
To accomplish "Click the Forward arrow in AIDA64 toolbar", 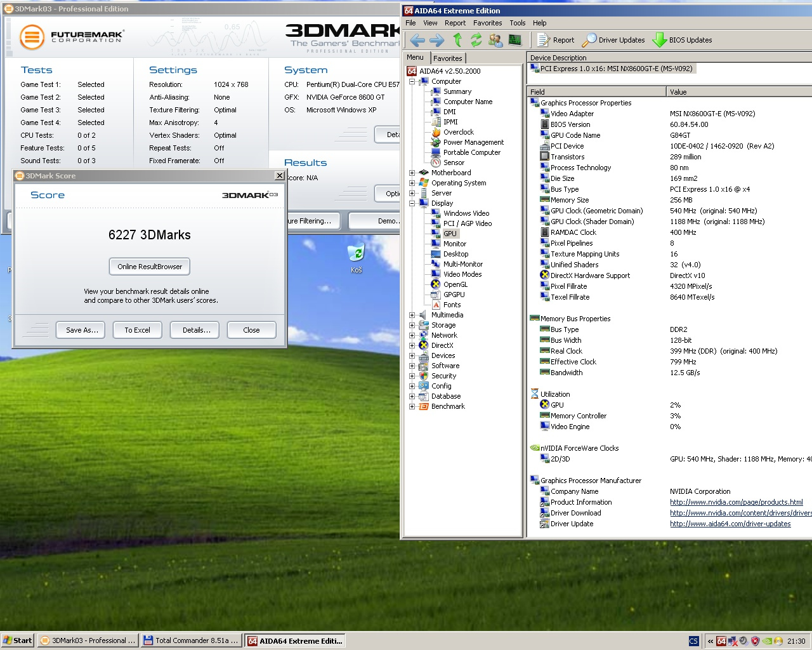I will [x=436, y=40].
